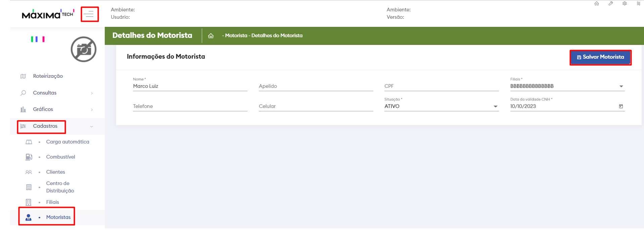Select Motoristas in the sidebar

point(58,217)
